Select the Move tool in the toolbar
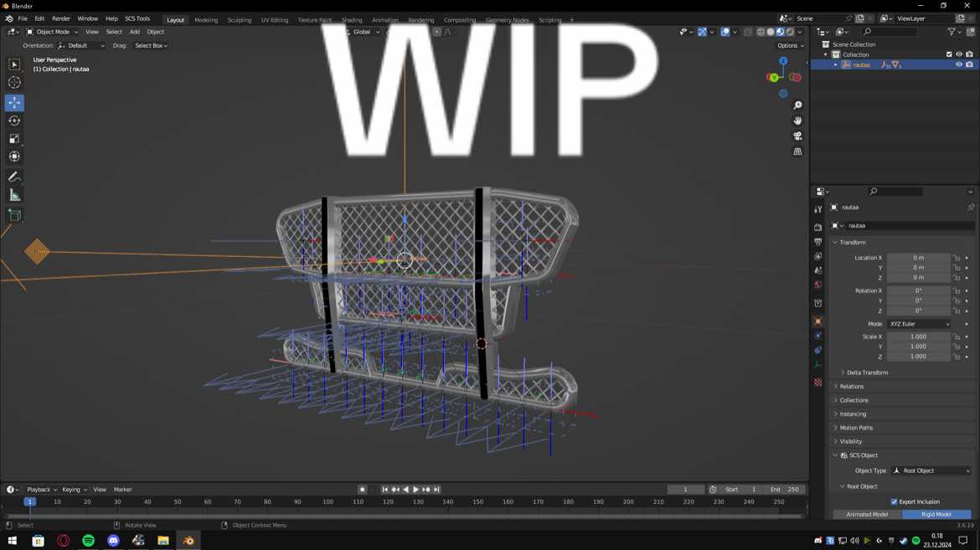The image size is (980, 550). tap(14, 102)
